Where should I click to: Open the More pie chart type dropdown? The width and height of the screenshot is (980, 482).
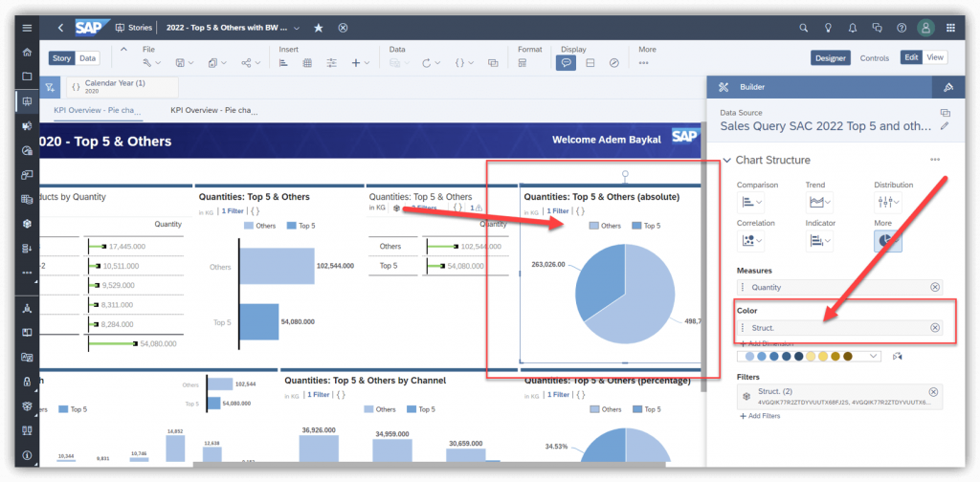coord(888,240)
